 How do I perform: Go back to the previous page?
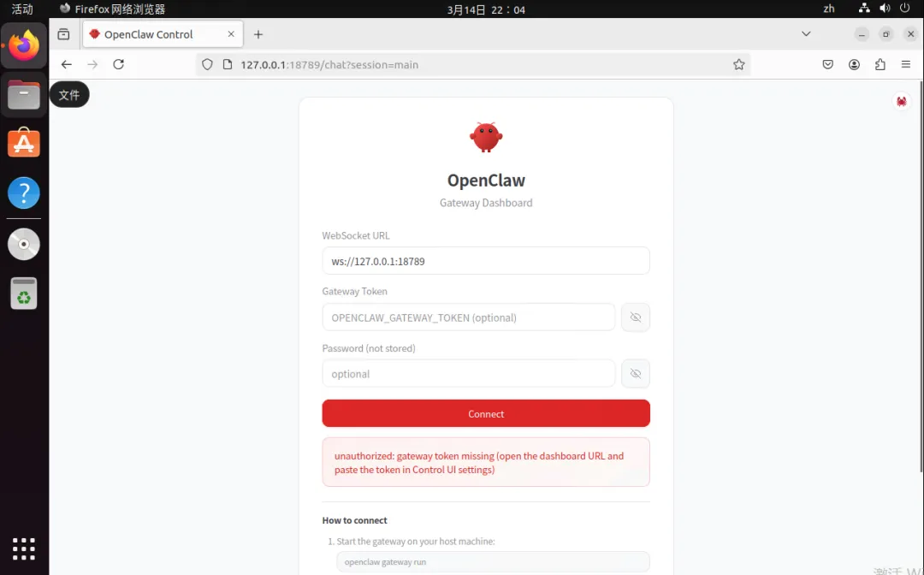click(x=67, y=65)
